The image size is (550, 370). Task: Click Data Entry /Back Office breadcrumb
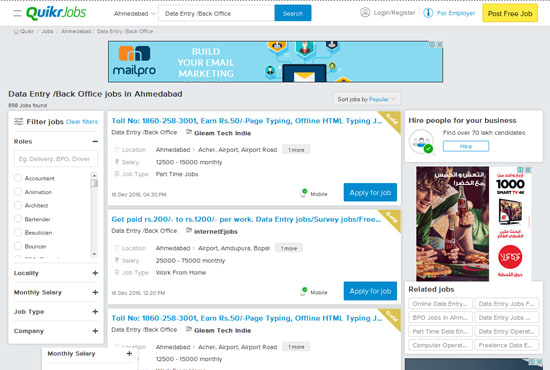(x=125, y=31)
